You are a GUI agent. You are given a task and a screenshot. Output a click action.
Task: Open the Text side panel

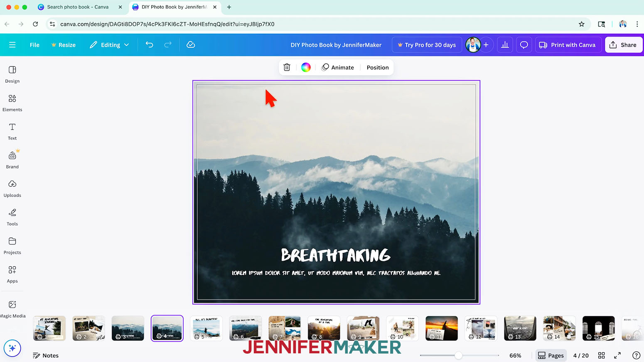12,132
